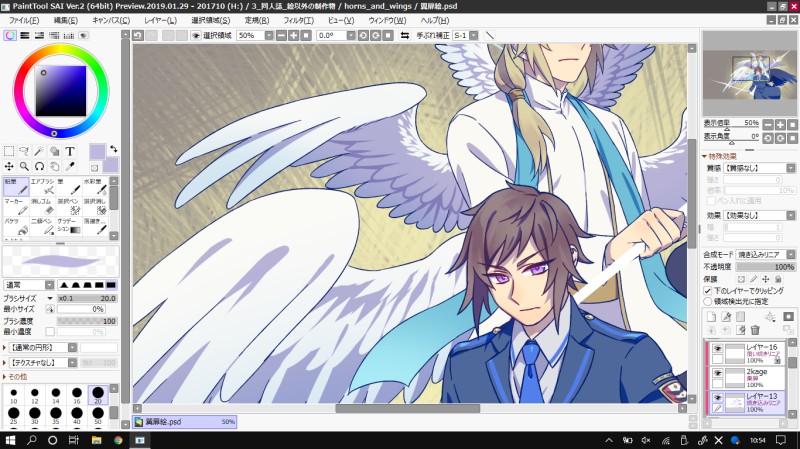Open the ファイル(F) menu
Image resolution: width=800 pixels, height=449 pixels.
[x=23, y=20]
